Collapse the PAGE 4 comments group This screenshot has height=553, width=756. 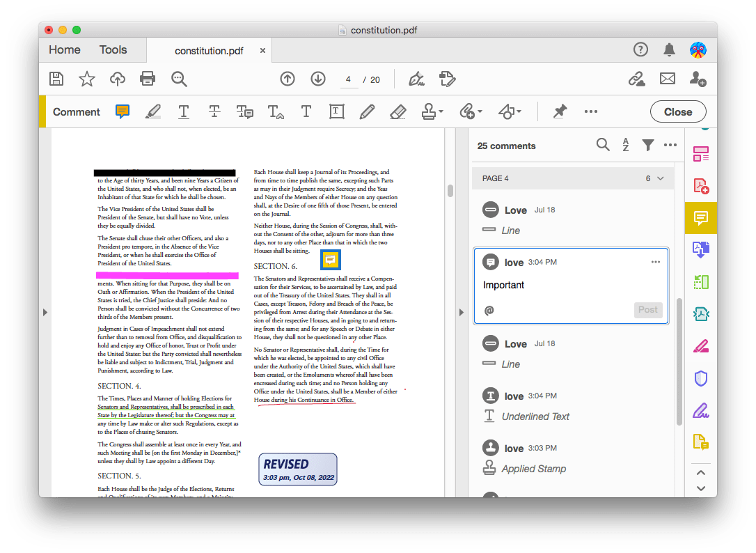[660, 178]
